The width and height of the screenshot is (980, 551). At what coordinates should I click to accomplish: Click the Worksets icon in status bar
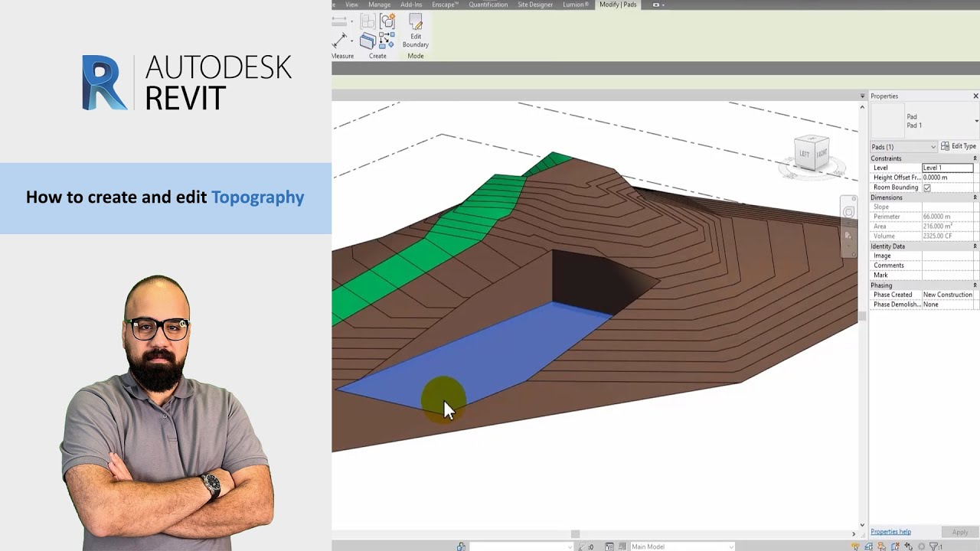pyautogui.click(x=461, y=546)
